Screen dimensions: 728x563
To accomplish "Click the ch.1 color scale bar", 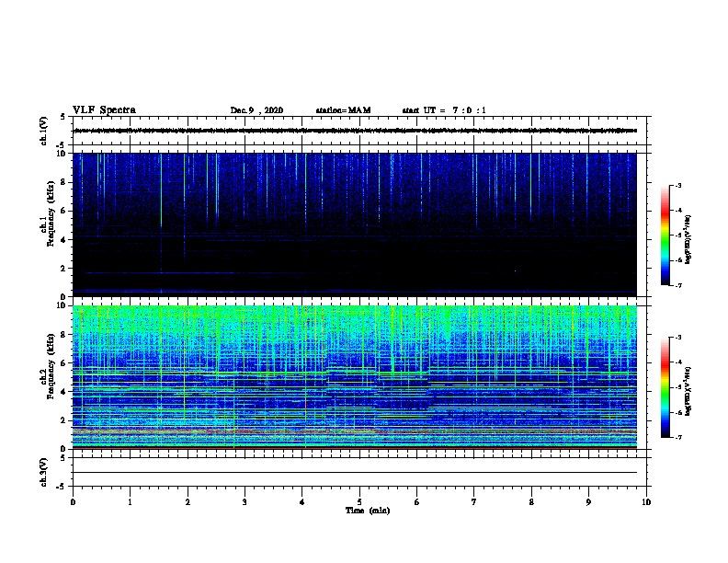I will point(665,236).
